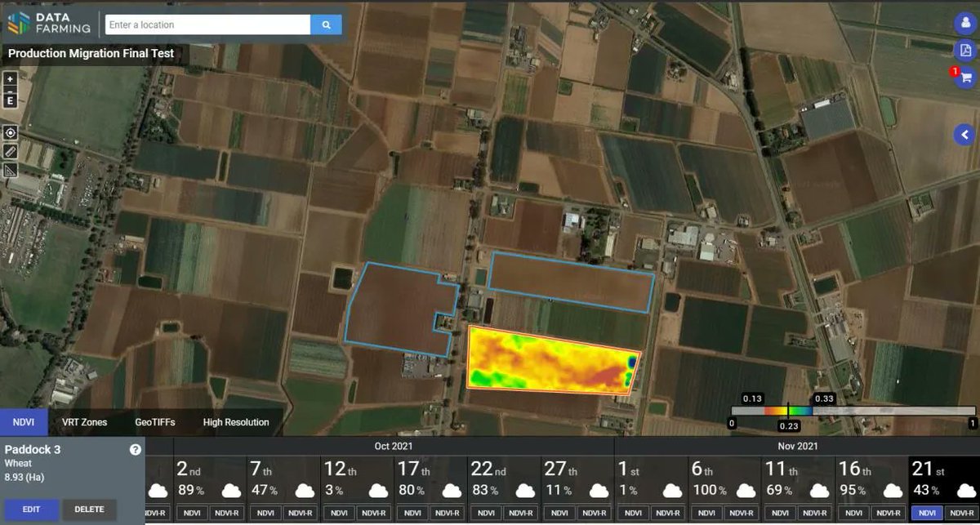Collapse the right sidebar chevron
The image size is (980, 525).
pyautogui.click(x=964, y=135)
